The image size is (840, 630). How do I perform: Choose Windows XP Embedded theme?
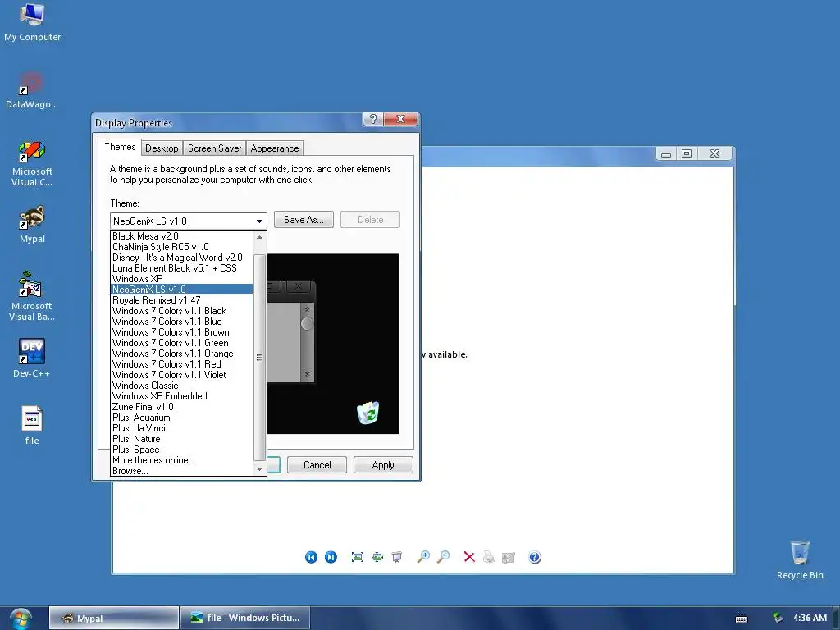pyautogui.click(x=181, y=396)
